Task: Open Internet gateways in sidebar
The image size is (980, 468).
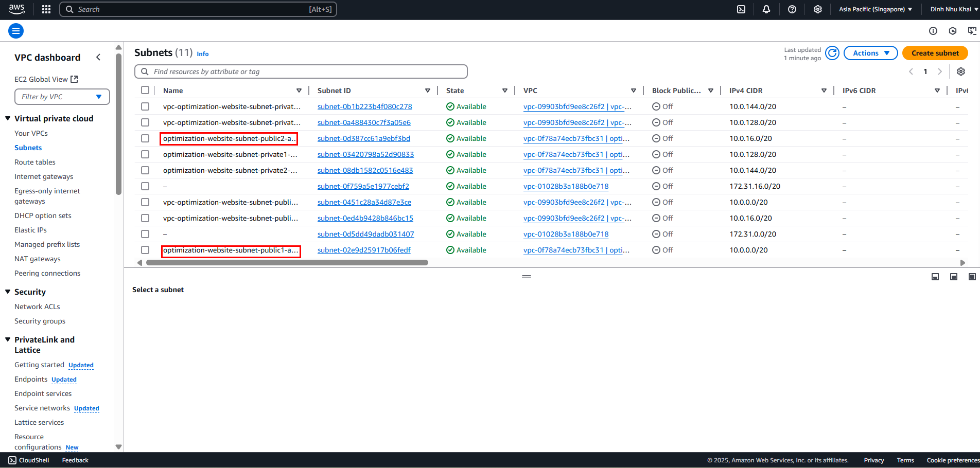Action: pyautogui.click(x=44, y=176)
